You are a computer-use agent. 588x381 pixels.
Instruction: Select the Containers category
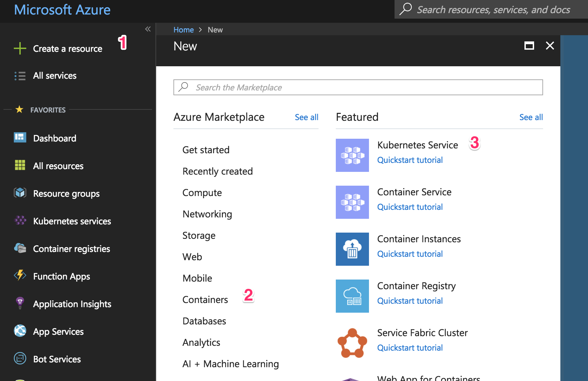205,300
